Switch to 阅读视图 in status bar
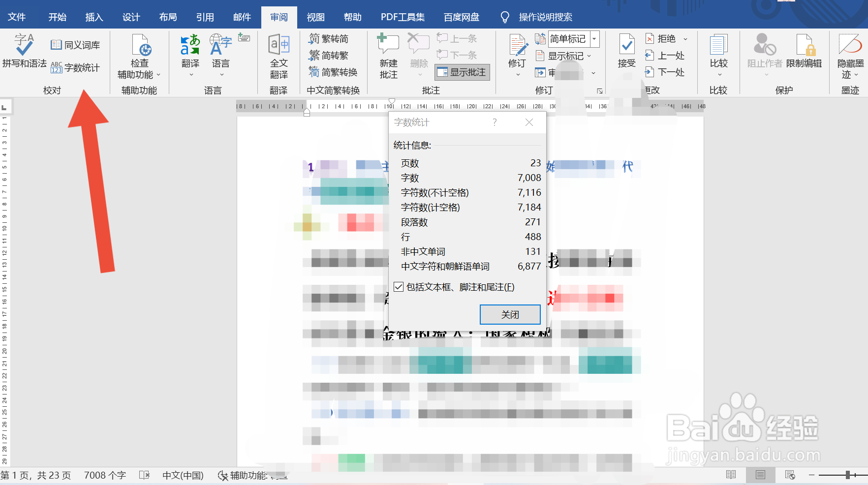Screen dimensions: 868x485 731,475
